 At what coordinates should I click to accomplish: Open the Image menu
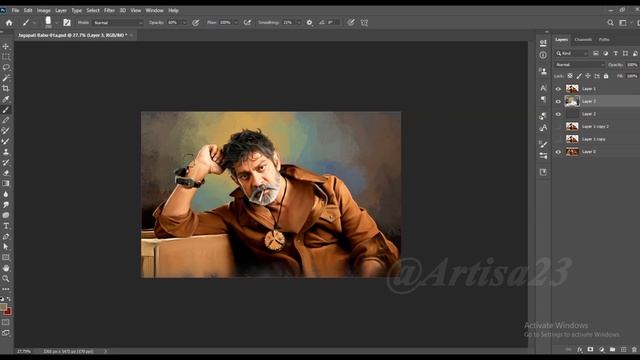(44, 11)
